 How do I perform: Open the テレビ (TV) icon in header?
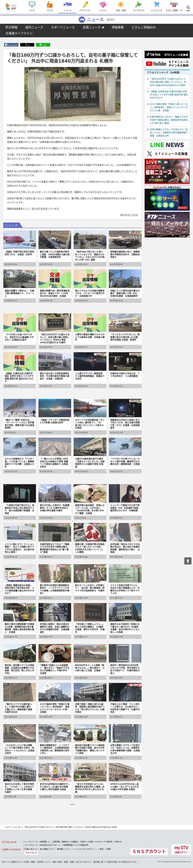pos(32,6)
